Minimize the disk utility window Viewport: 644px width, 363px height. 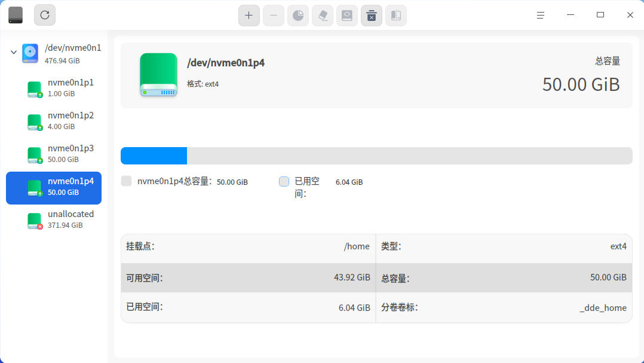pos(571,15)
